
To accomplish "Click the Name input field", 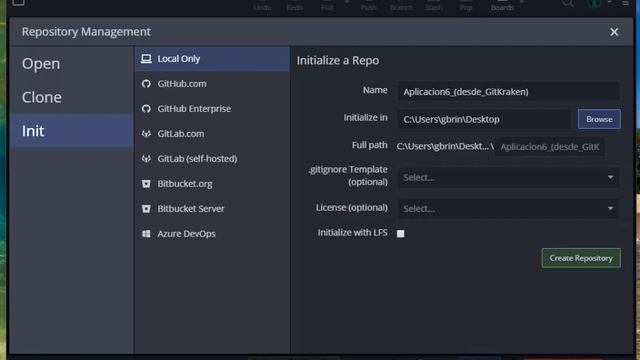I will click(x=509, y=92).
